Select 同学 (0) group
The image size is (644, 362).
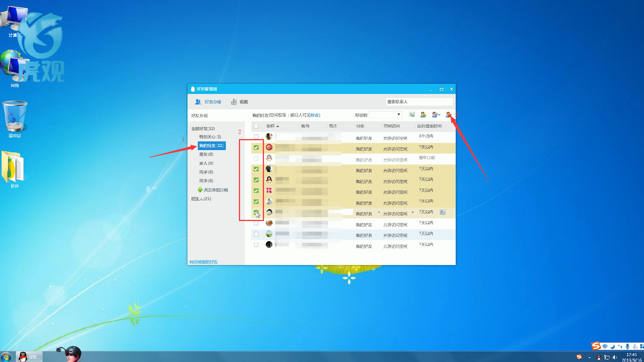click(206, 172)
